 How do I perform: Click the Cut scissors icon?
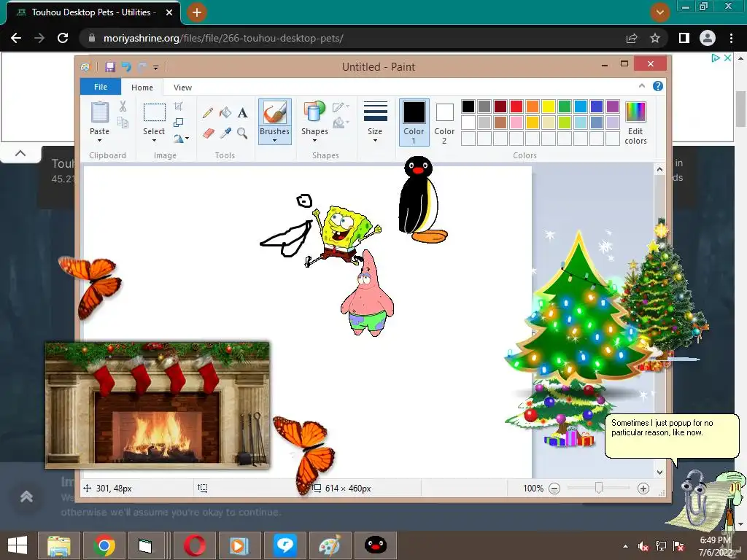(x=123, y=106)
